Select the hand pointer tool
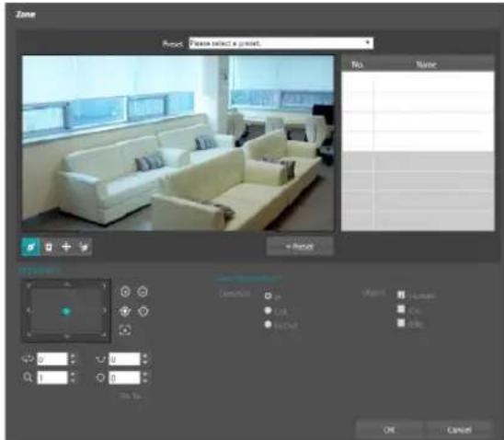Viewport: 504px width, 440px height. pyautogui.click(x=84, y=247)
